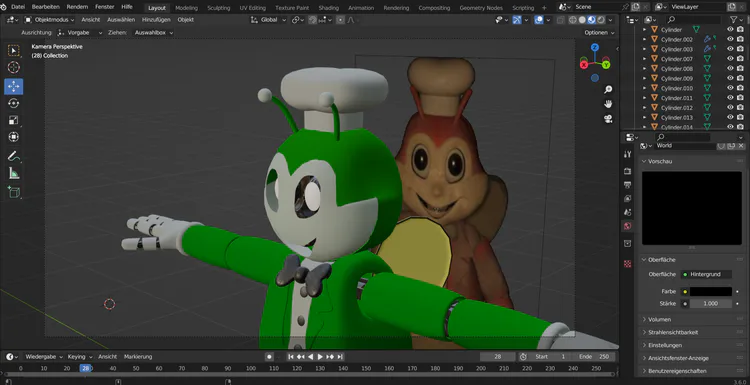Disable Cylinder.003 in renders via camera icon
This screenshot has width=750, height=385.
[x=740, y=49]
